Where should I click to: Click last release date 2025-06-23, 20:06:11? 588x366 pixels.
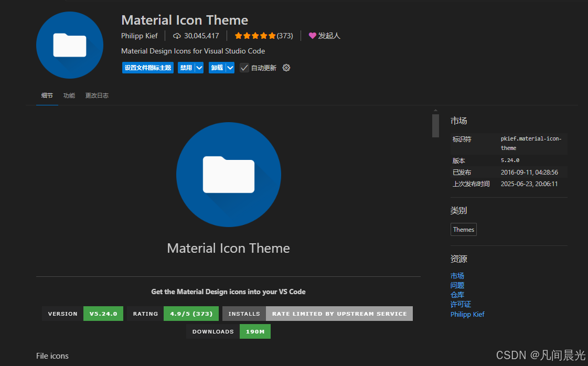pos(529,184)
